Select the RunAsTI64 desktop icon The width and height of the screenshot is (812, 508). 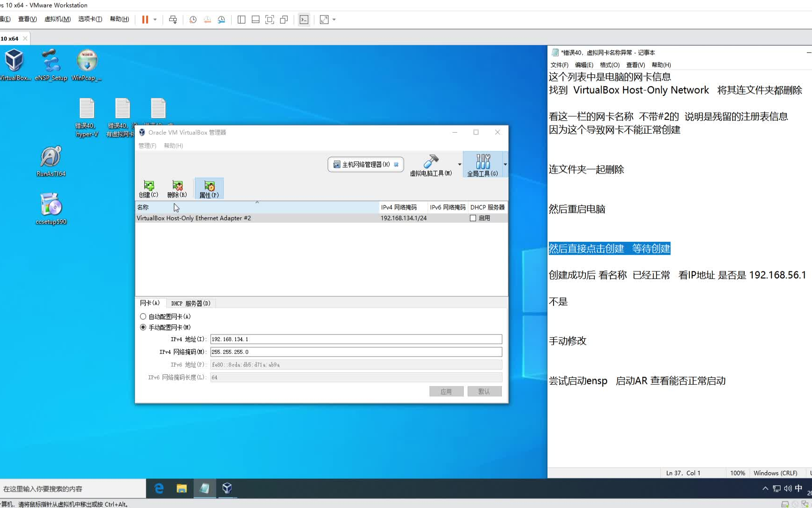tap(51, 161)
